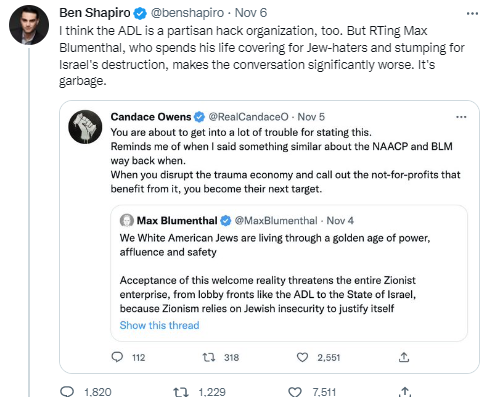Screen dimensions: 487x397
Task: Click the Candace Owens display name
Action: pyautogui.click(x=151, y=117)
